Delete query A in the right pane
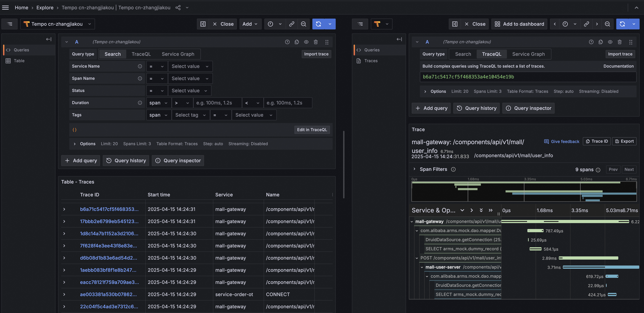Image resolution: width=644 pixels, height=313 pixels. pos(619,42)
